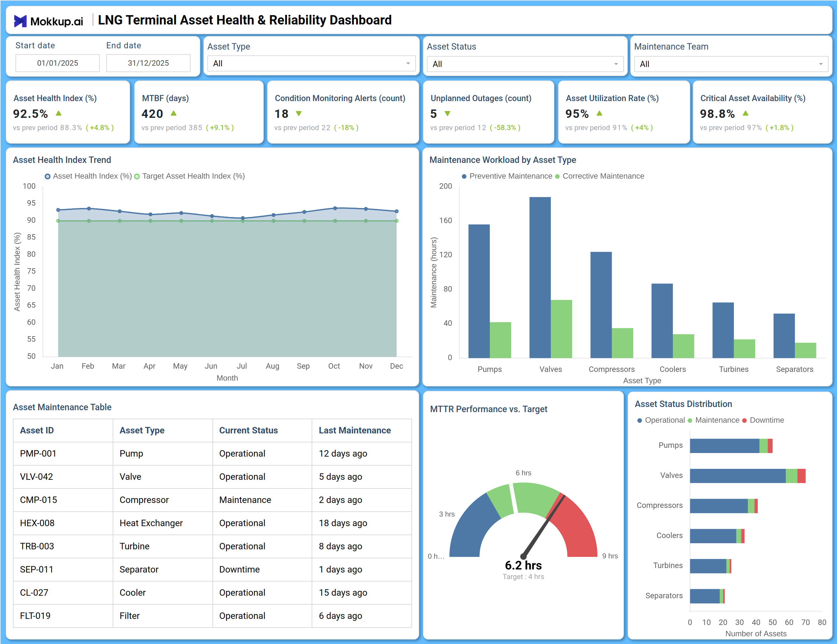
Task: Click the 6.2 hrs gauge value
Action: coord(523,565)
